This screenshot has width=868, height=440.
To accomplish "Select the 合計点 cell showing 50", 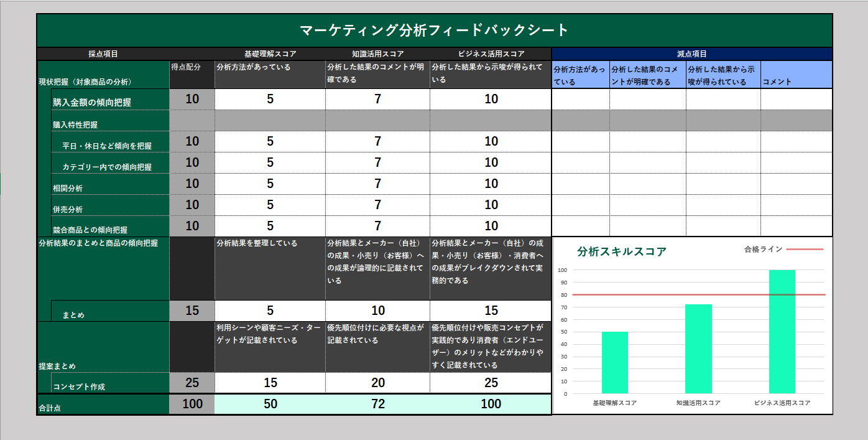I will [270, 404].
